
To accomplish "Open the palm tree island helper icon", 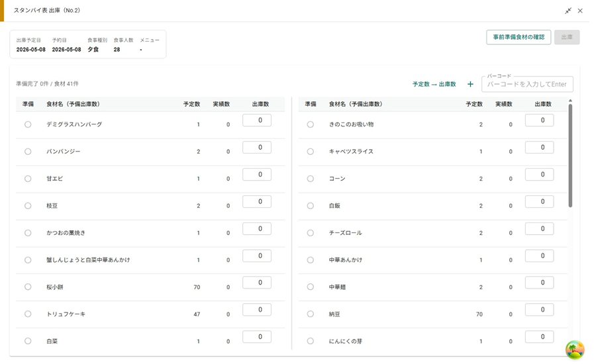I will coord(575,349).
